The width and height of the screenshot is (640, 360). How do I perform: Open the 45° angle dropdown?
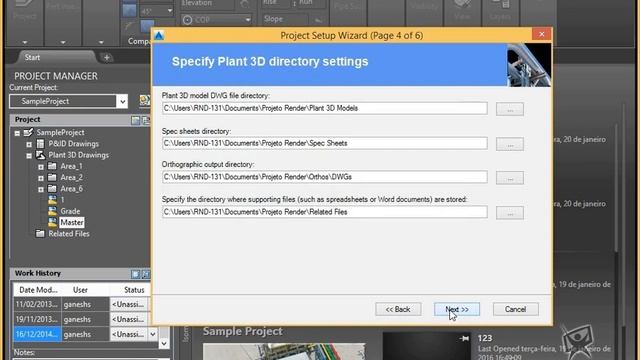tap(170, 11)
